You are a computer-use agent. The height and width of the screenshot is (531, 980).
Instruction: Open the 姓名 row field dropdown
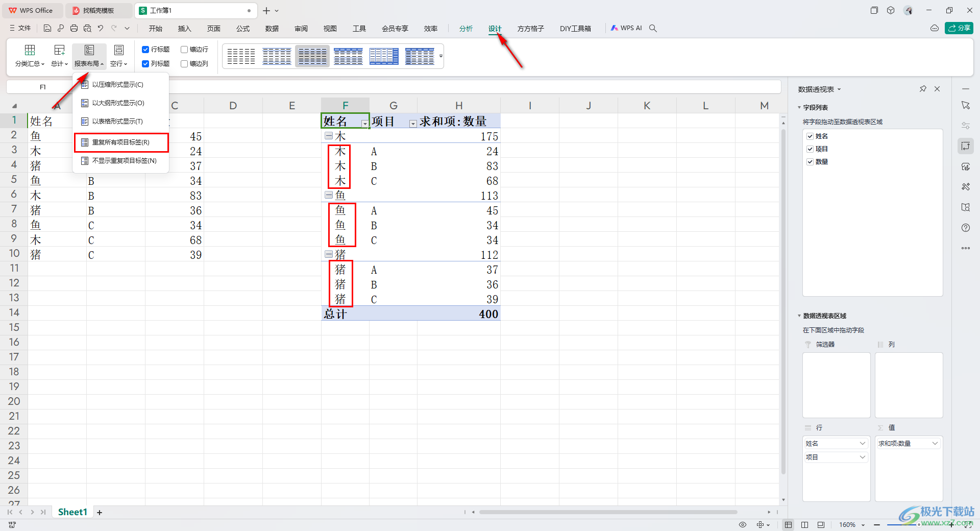(863, 443)
